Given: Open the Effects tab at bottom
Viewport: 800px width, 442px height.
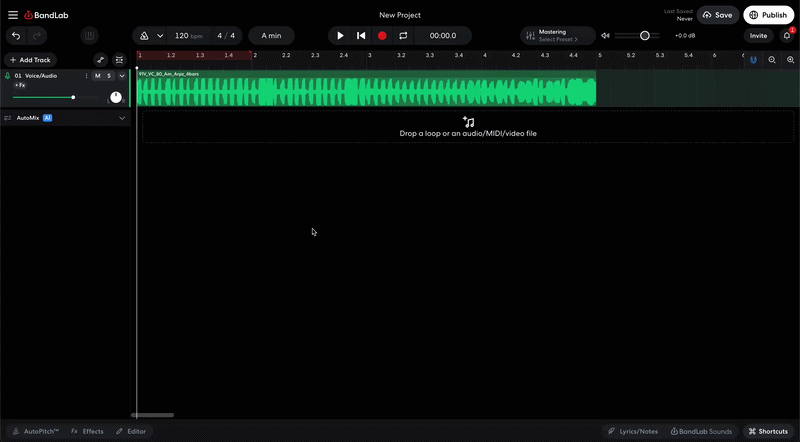Looking at the screenshot, I should tap(87, 431).
